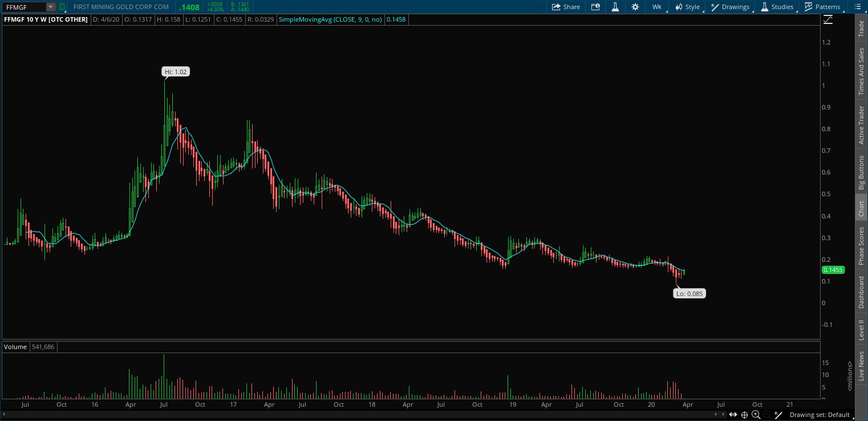Click the A: .1440 ask quote
Viewport: 868px width, 421px height.
(240, 10)
